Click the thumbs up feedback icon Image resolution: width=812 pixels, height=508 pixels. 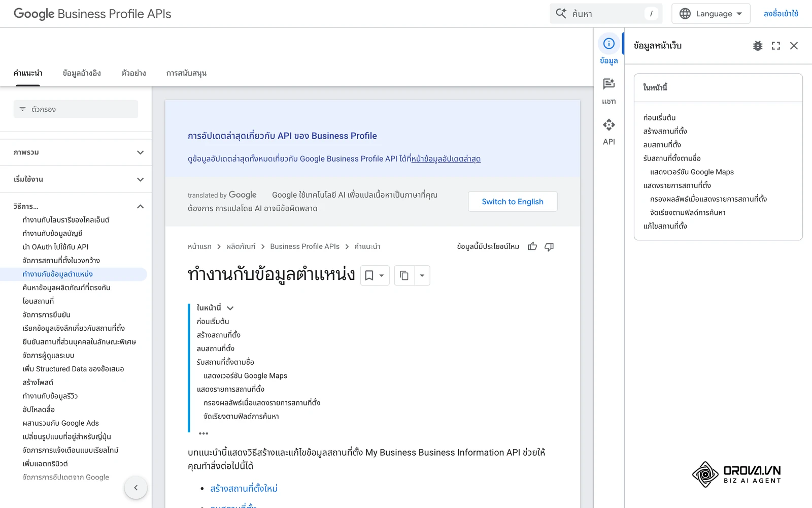[x=532, y=246]
